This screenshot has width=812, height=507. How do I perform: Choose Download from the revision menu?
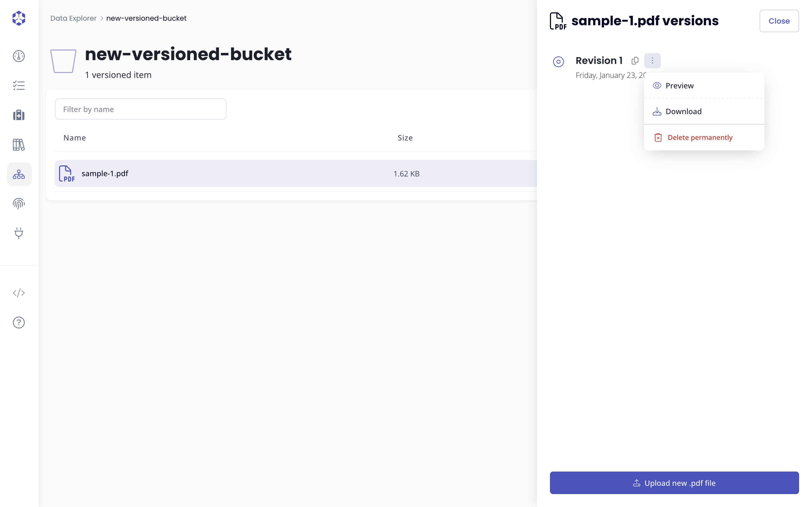[x=704, y=111]
